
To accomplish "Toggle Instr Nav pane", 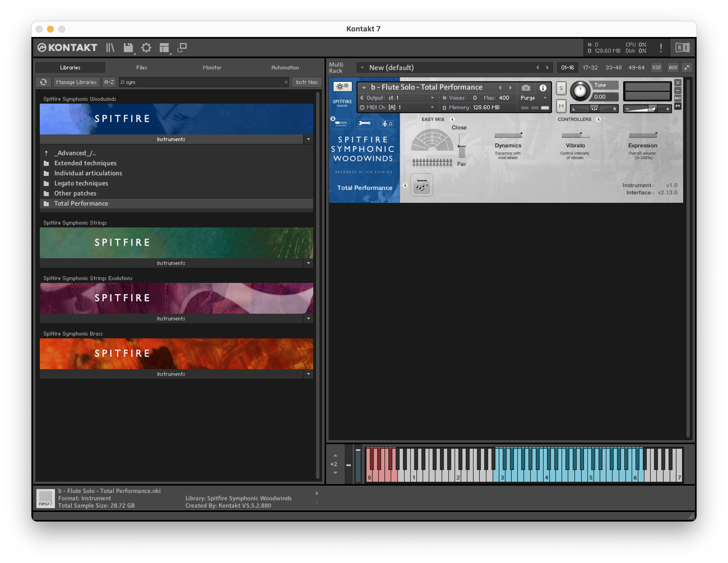I will point(306,82).
